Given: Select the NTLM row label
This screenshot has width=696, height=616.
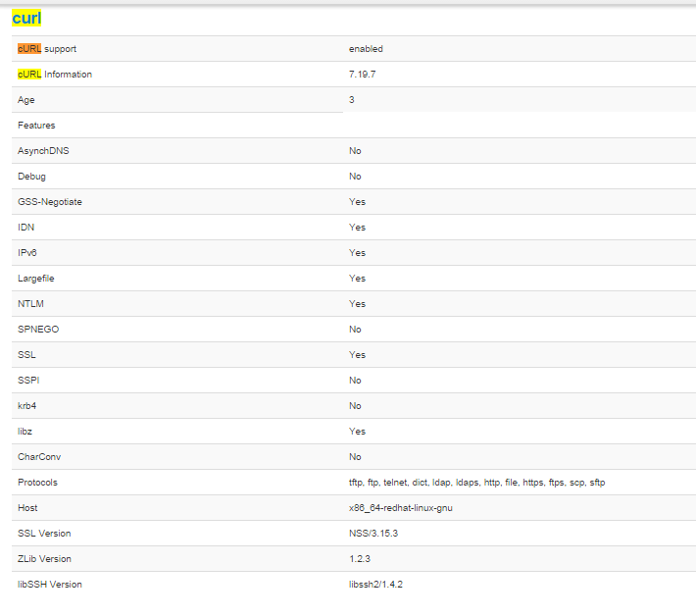Looking at the screenshot, I should coord(30,304).
